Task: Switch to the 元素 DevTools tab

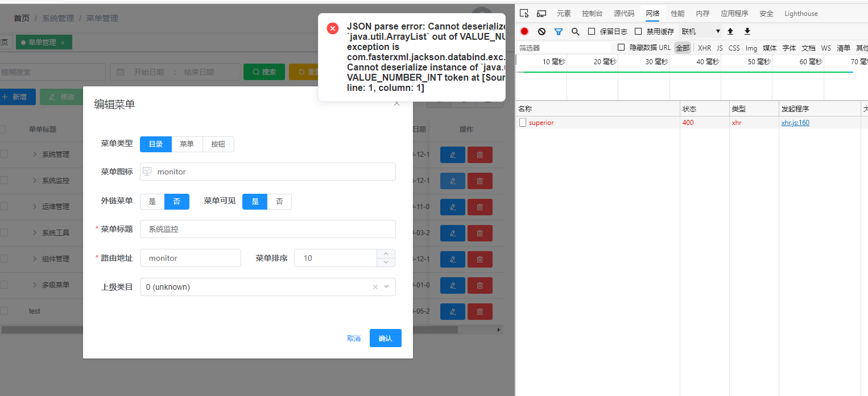Action: tap(564, 14)
